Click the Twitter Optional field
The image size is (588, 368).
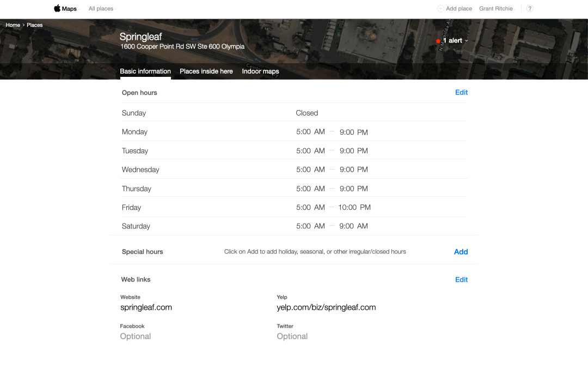coord(292,336)
